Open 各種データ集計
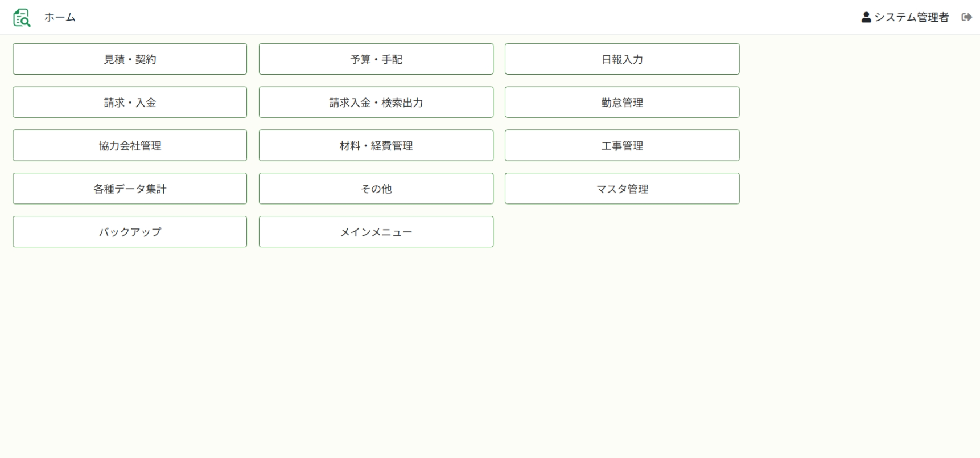 pos(130,189)
